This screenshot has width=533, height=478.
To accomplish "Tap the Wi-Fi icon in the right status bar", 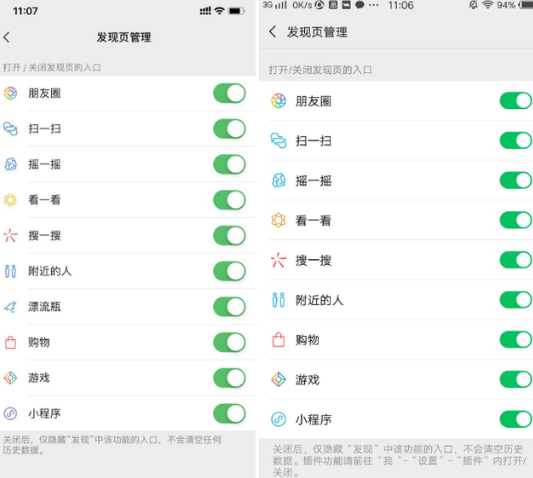I will click(488, 5).
